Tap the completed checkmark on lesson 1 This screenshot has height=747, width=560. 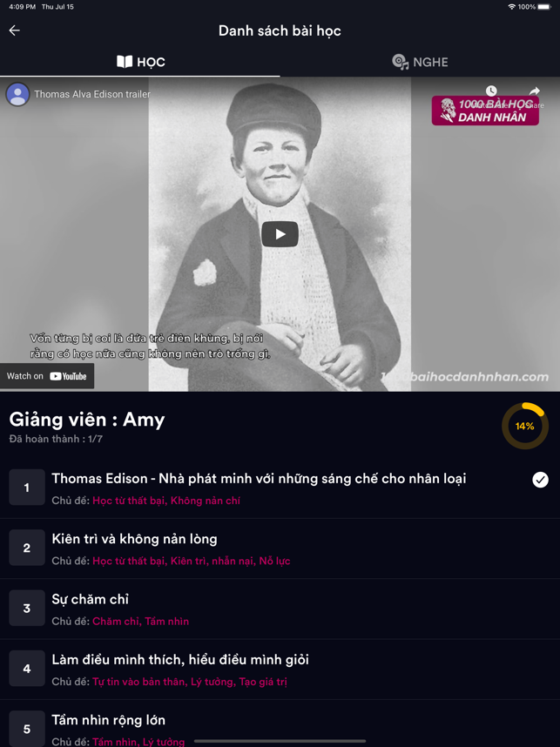pyautogui.click(x=540, y=480)
